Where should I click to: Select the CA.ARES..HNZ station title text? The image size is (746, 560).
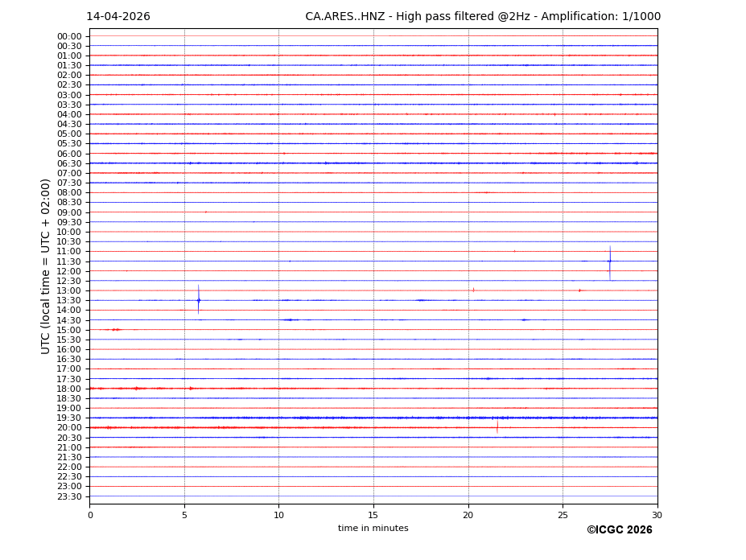(483, 17)
